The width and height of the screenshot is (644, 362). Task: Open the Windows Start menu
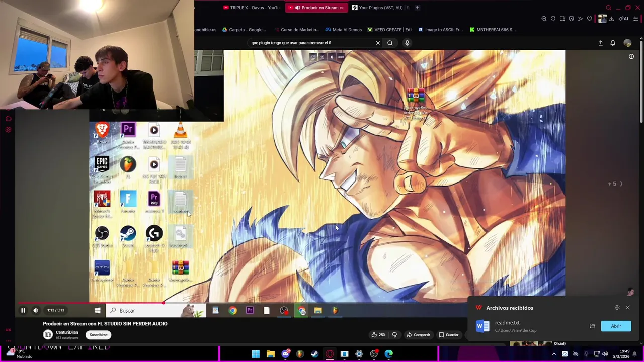(256, 354)
